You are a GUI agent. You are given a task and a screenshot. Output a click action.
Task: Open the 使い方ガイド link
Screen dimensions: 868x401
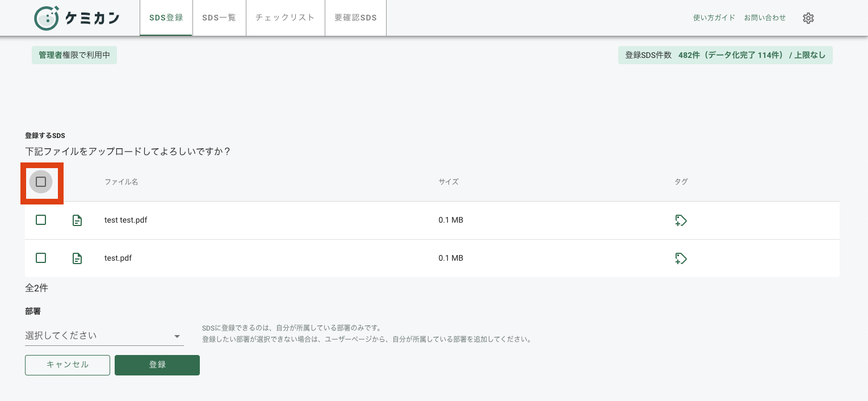point(714,18)
